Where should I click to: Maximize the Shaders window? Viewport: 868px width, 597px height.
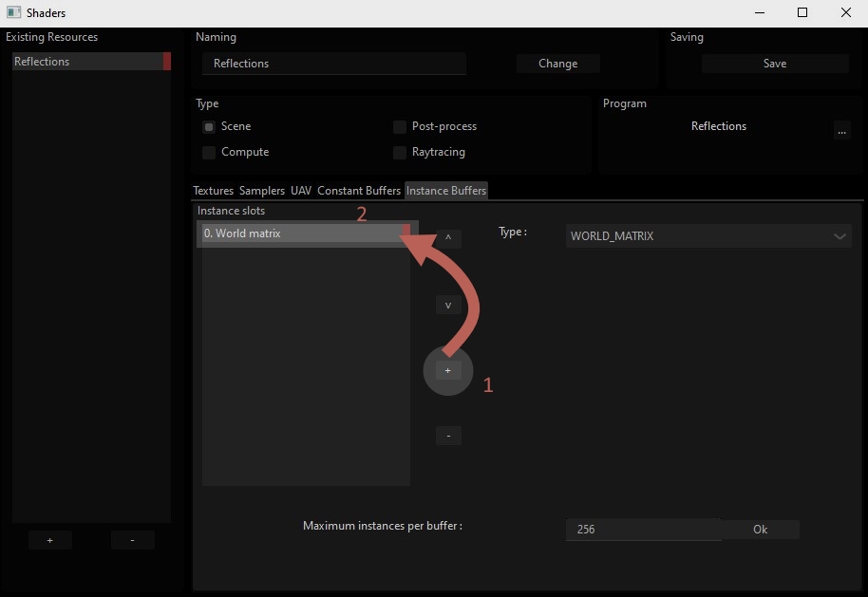pyautogui.click(x=802, y=12)
